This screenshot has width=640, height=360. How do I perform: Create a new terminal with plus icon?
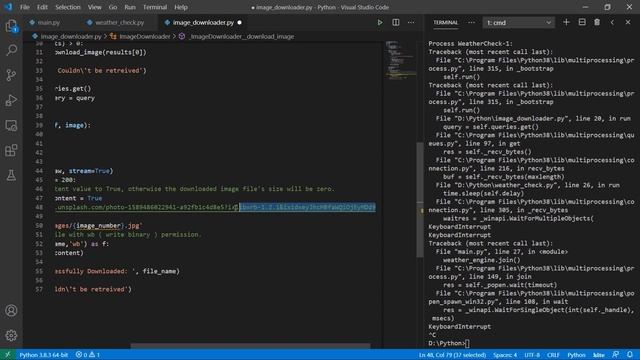pos(566,22)
